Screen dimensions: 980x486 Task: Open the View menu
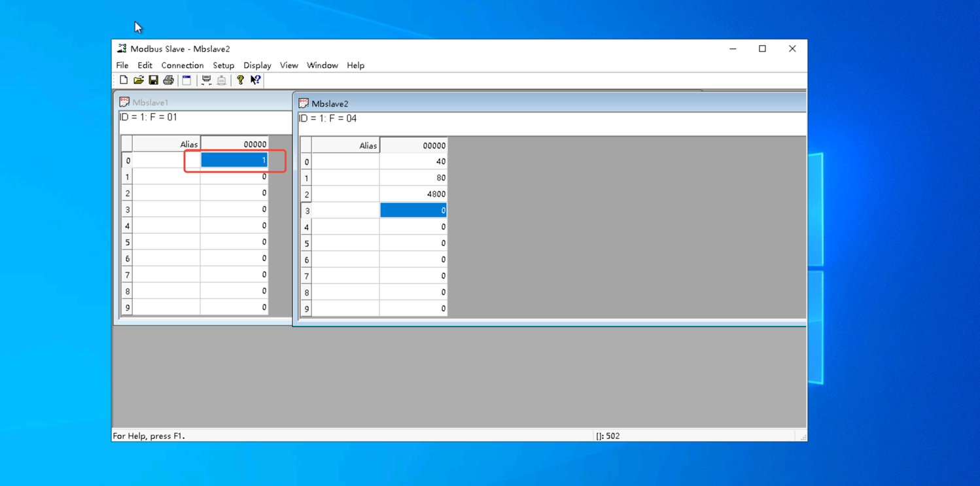pos(289,65)
